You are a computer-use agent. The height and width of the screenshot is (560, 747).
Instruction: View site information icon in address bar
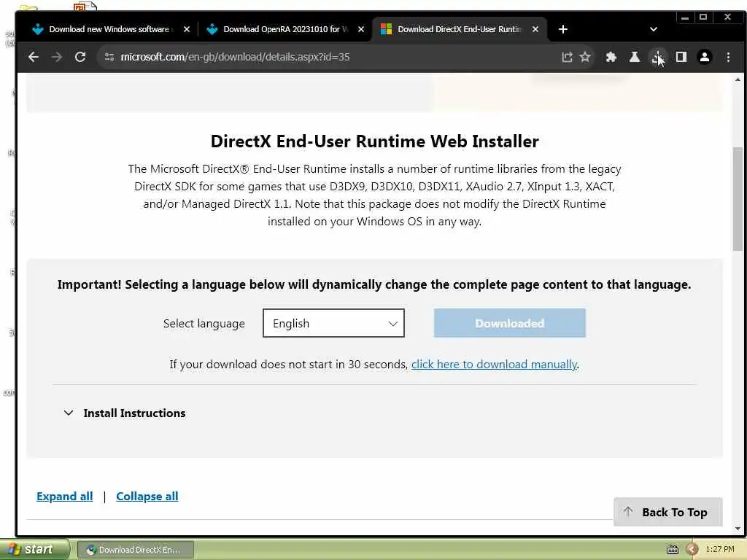tap(109, 57)
